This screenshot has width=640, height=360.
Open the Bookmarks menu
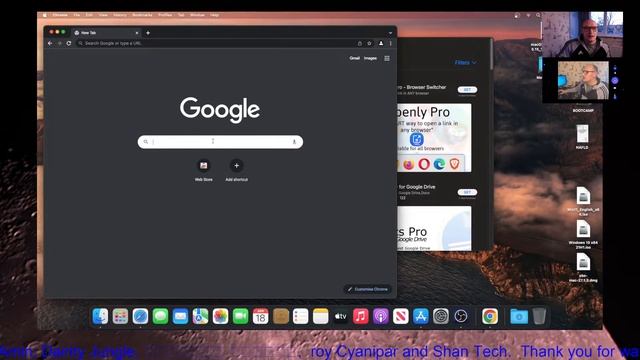pyautogui.click(x=142, y=15)
